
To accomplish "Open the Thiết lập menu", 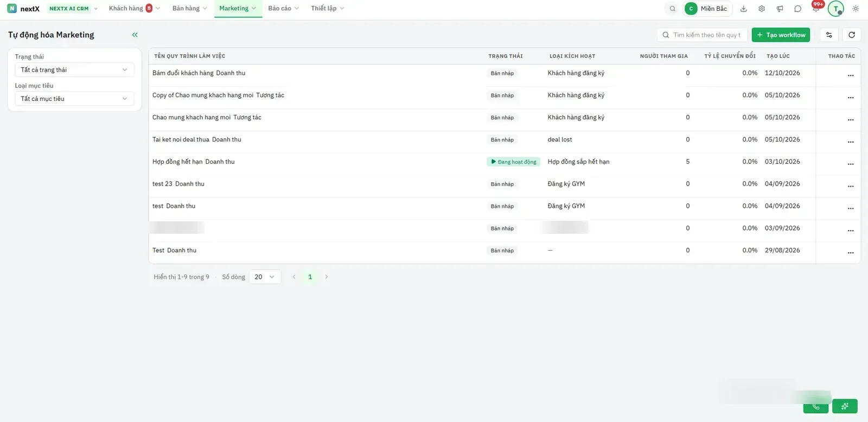I will tap(328, 9).
